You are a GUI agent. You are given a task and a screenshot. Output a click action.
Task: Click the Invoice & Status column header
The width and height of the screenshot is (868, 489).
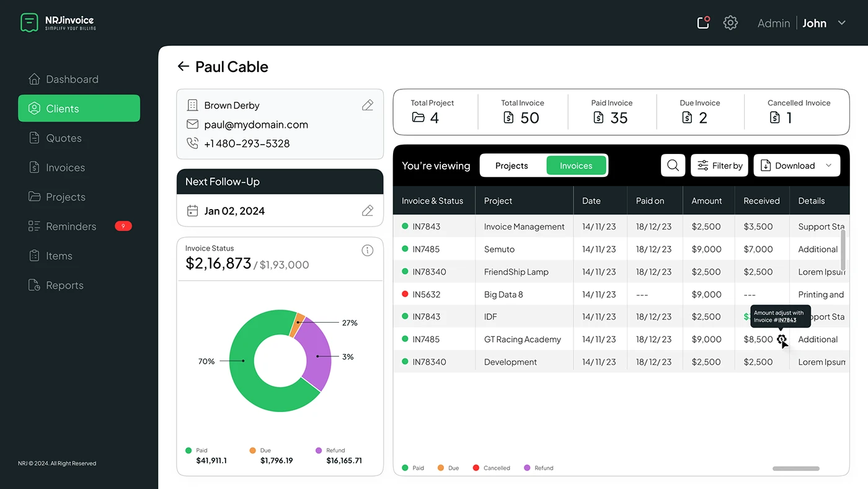[x=433, y=201]
